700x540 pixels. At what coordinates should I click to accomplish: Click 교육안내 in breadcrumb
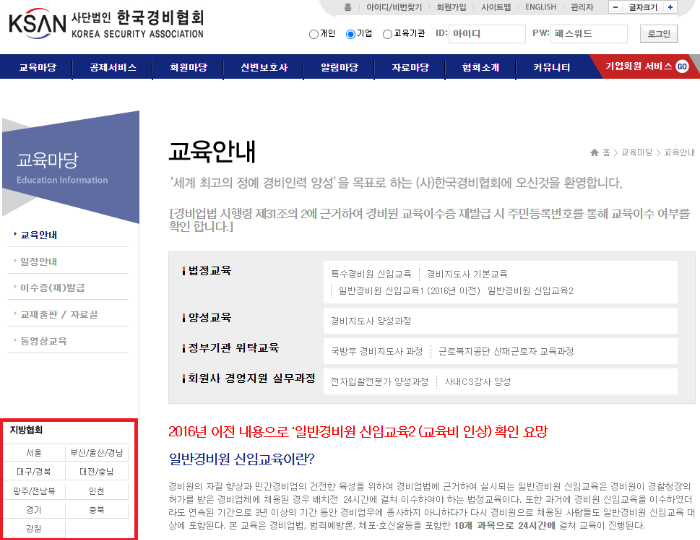pyautogui.click(x=679, y=153)
